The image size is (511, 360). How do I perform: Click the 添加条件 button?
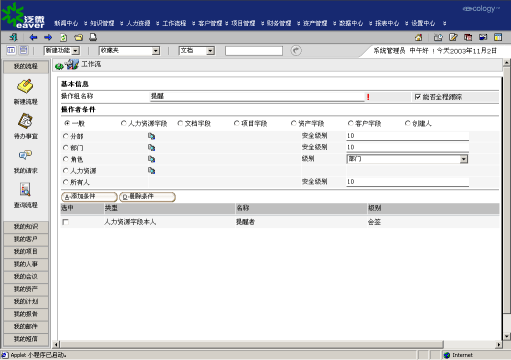pos(89,197)
